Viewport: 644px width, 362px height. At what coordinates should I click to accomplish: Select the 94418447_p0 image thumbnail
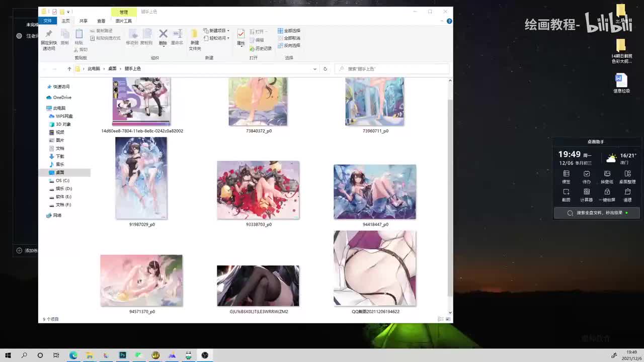pos(375,192)
